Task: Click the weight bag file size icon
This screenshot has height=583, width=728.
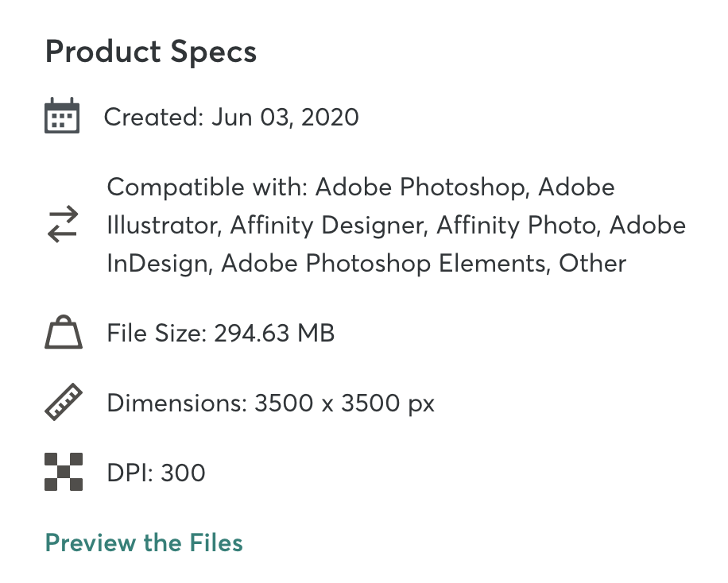Action: point(64,332)
